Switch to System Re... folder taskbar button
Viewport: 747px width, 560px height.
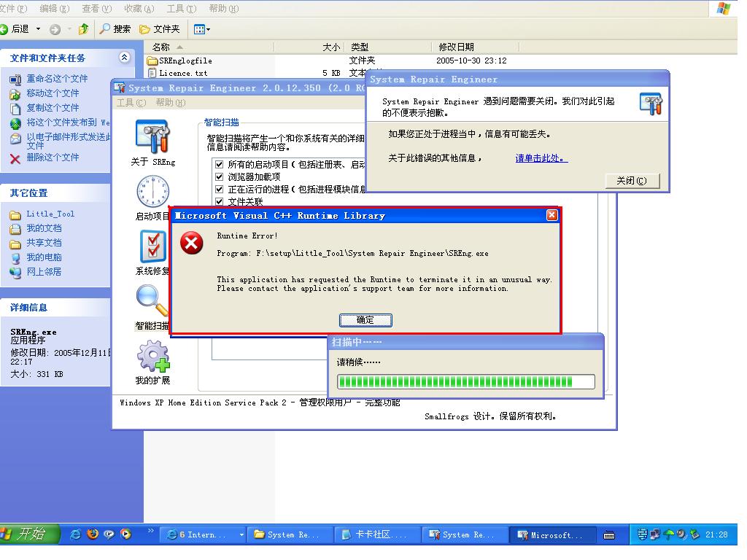pyautogui.click(x=290, y=534)
